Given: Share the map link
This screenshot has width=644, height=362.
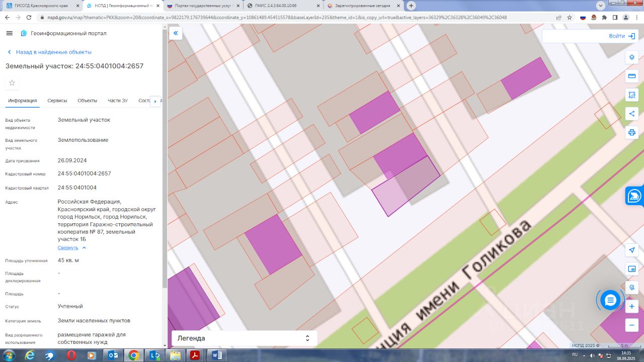Looking at the screenshot, I should (x=632, y=114).
